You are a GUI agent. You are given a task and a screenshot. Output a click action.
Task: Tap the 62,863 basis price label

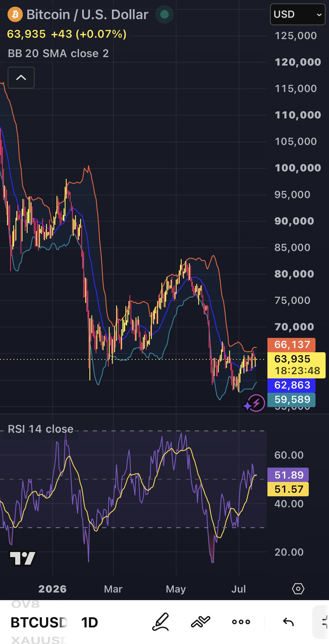tap(291, 385)
